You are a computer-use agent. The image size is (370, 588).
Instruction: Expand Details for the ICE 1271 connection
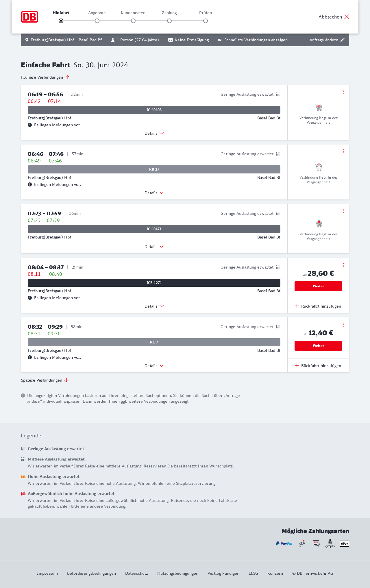click(154, 306)
